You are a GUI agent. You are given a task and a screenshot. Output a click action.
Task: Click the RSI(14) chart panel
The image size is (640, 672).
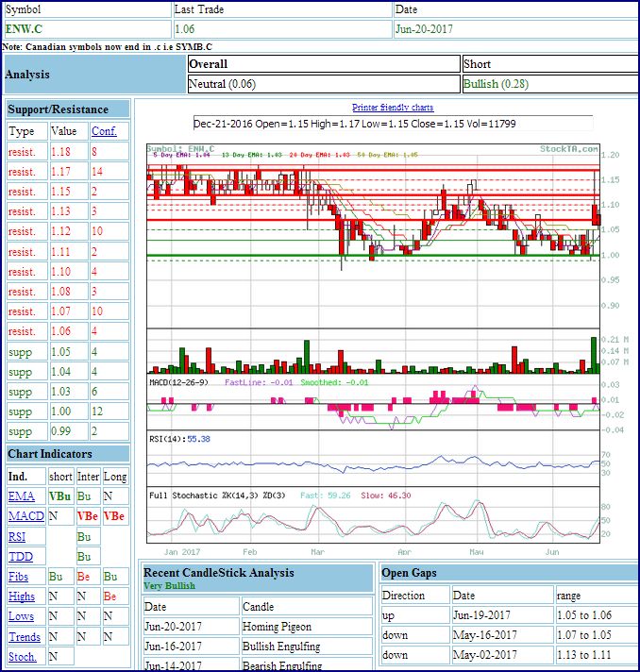373,459
